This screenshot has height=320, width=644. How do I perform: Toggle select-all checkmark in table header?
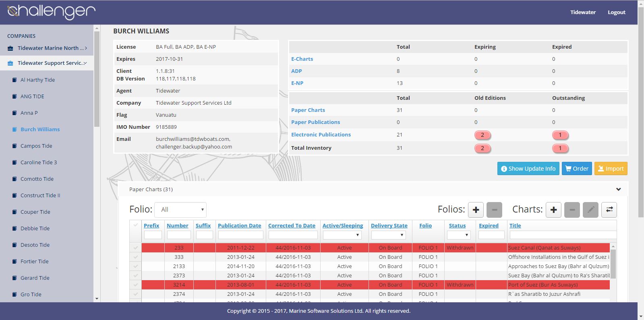tap(136, 225)
